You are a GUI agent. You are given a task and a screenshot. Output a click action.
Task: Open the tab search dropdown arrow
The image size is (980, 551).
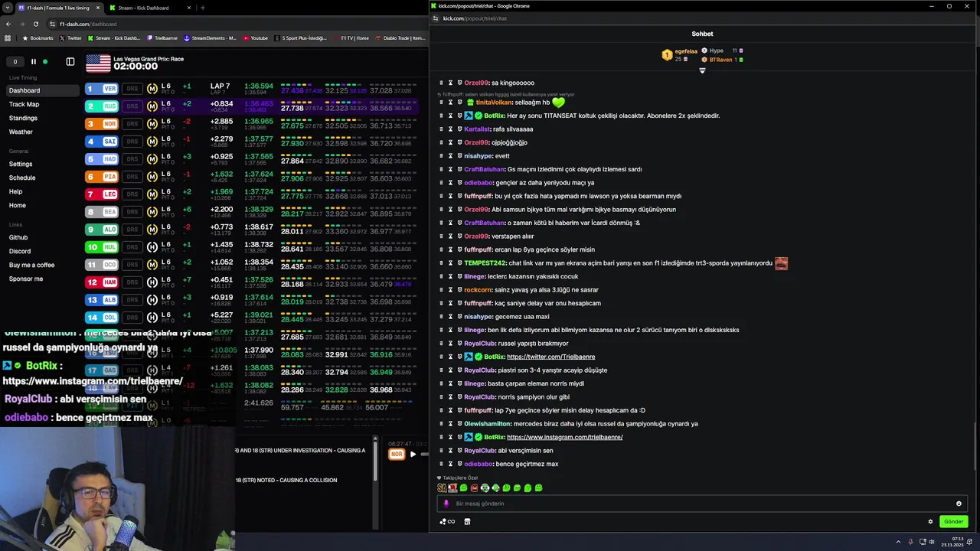pyautogui.click(x=6, y=8)
